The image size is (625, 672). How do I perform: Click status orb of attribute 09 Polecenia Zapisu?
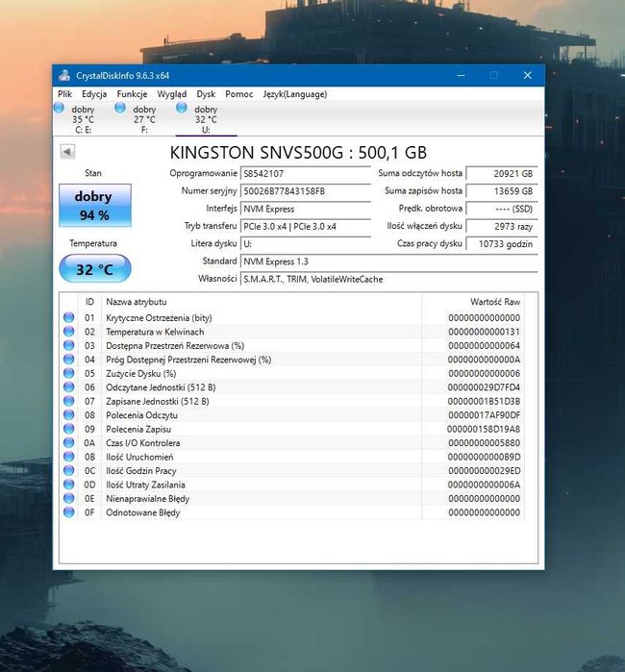pos(68,429)
